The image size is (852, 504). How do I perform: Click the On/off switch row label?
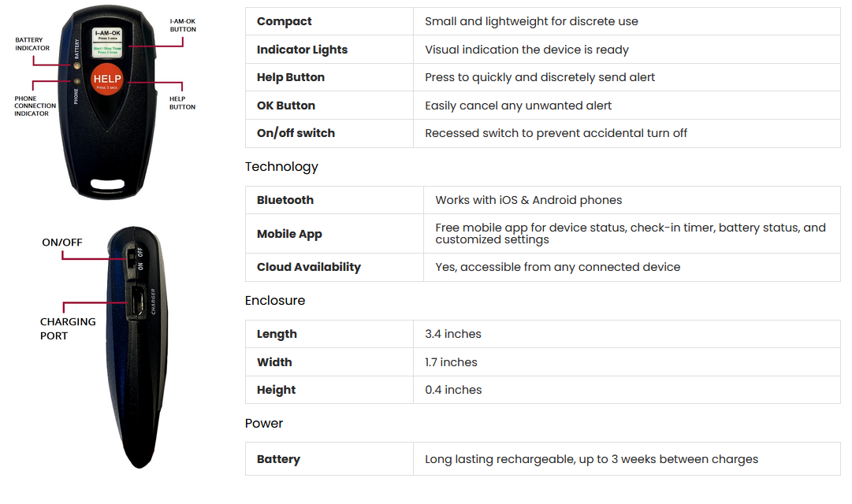(296, 133)
